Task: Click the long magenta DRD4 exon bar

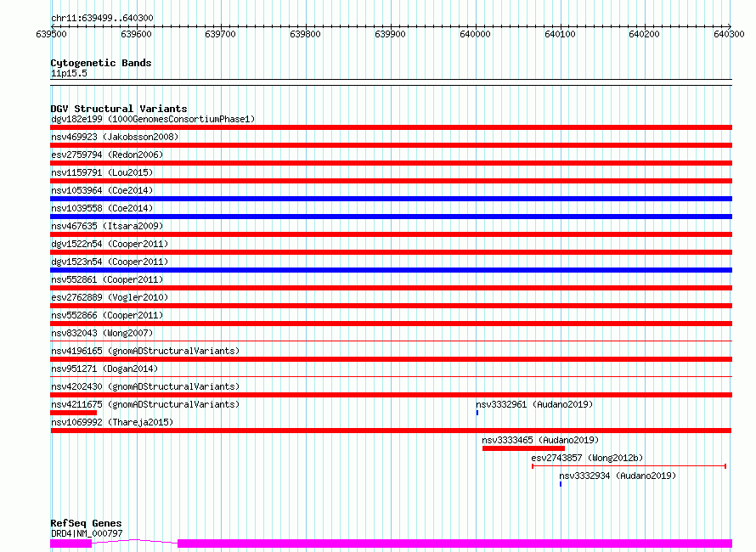Action: pos(454,544)
